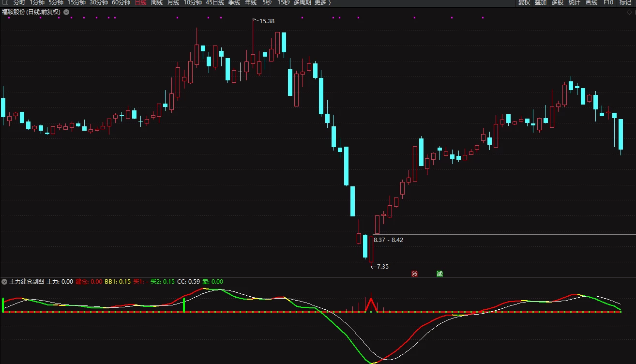The height and width of the screenshot is (364, 636).
Task: Open the 画线 drawing tool
Action: click(591, 2)
